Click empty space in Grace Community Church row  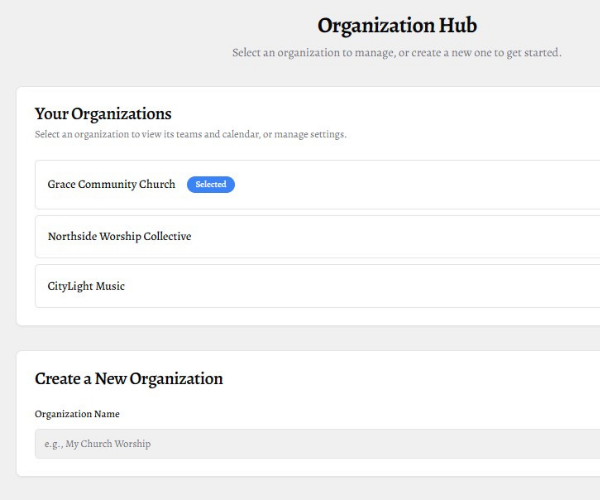point(420,185)
